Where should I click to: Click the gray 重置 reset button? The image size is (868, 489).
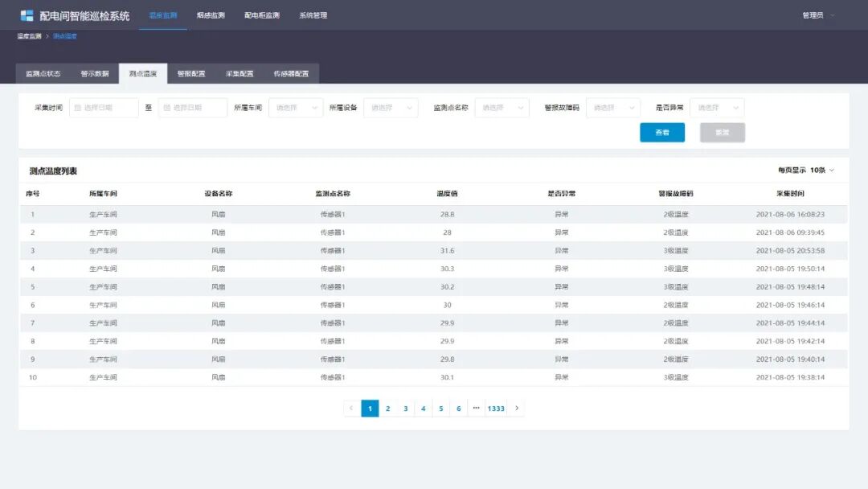[x=723, y=133]
